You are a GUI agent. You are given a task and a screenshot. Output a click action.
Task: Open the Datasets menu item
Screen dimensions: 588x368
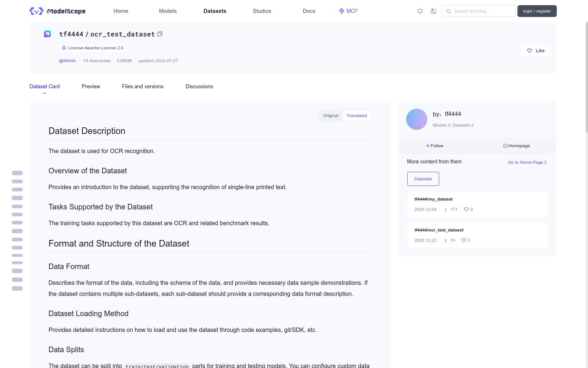215,11
